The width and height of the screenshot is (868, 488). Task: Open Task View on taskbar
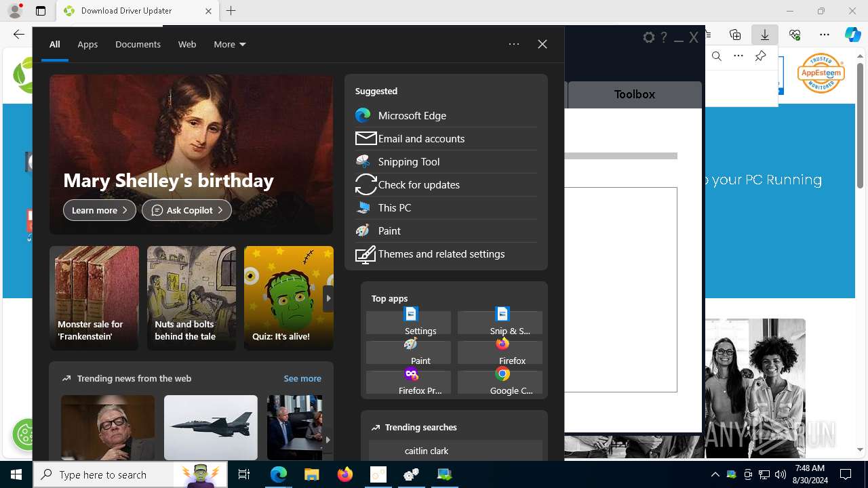[x=244, y=474]
